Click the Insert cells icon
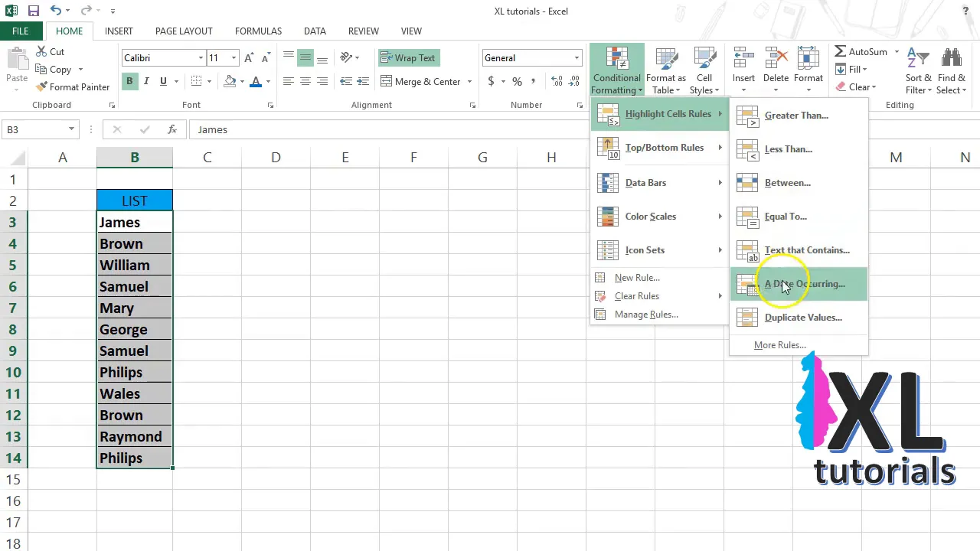Viewport: 980px width, 551px height. (743, 58)
